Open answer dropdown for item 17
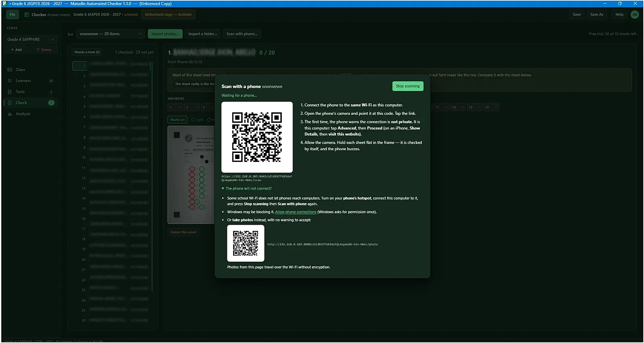 pyautogui.click(x=442, y=107)
